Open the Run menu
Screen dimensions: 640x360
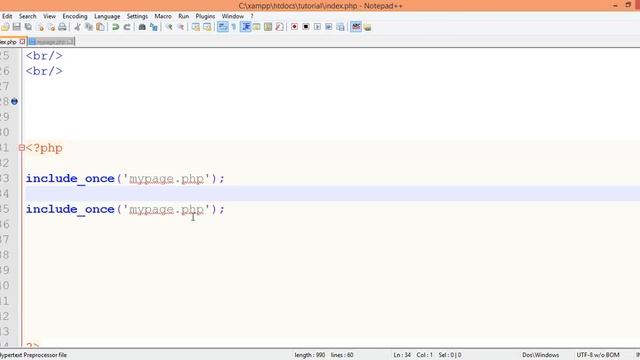(183, 16)
